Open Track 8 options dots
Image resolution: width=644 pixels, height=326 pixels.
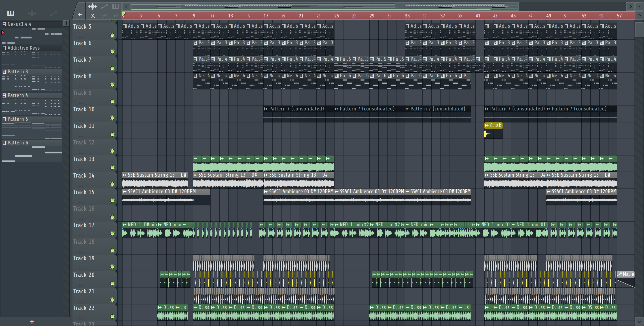[81, 87]
